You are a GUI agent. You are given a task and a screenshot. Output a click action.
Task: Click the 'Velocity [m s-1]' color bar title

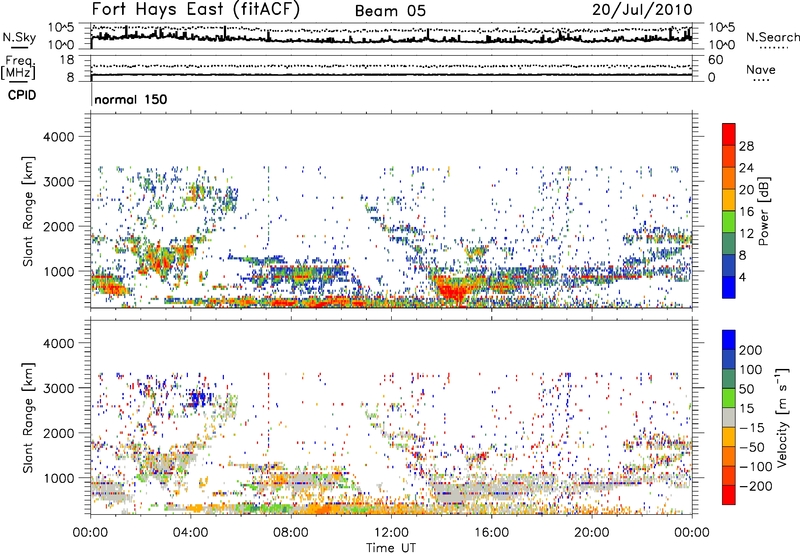pos(782,417)
